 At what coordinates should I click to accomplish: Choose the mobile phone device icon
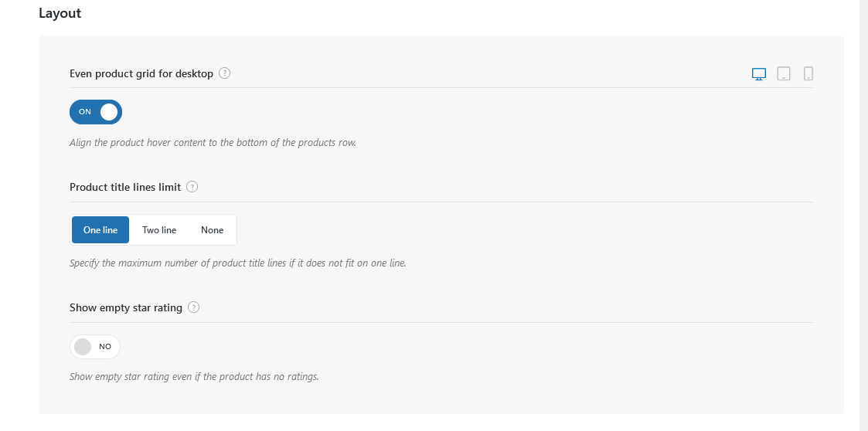[x=808, y=73]
